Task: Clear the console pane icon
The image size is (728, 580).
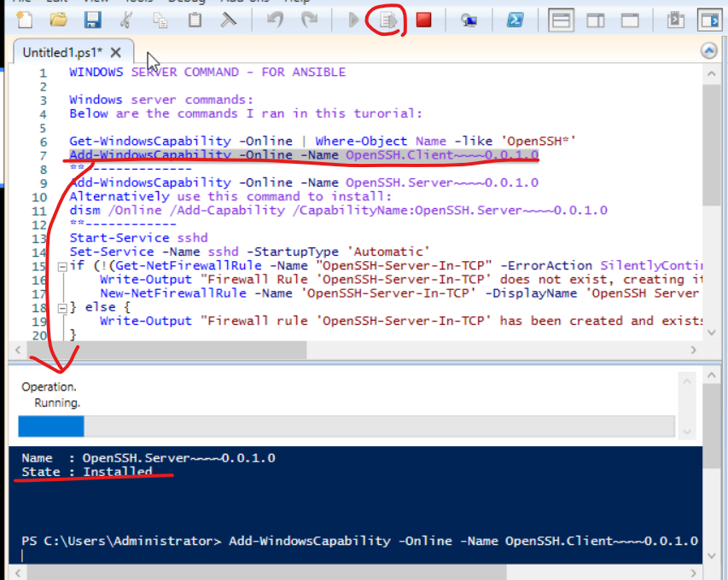Action: click(x=228, y=20)
